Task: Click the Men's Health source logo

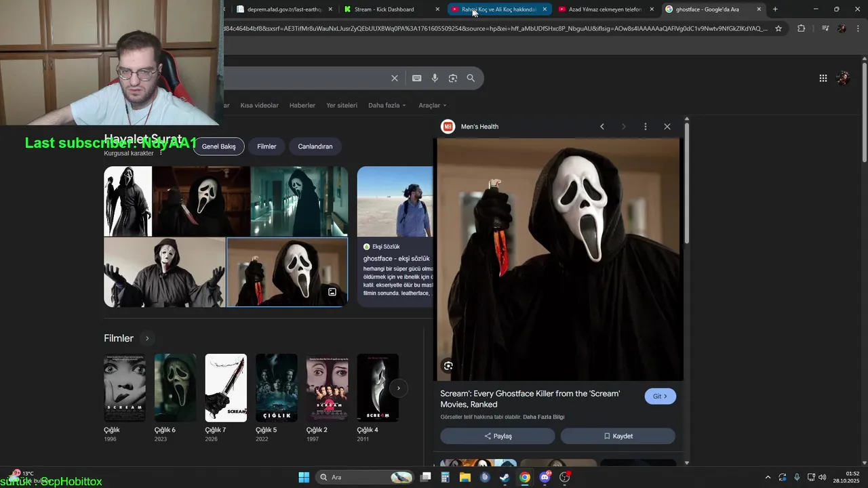Action: click(x=448, y=127)
